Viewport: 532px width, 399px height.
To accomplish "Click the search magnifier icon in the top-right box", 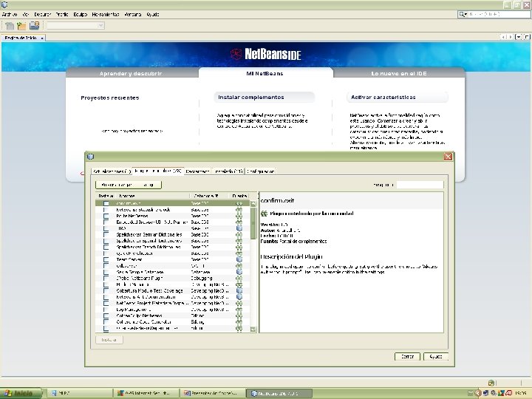I will (463, 14).
